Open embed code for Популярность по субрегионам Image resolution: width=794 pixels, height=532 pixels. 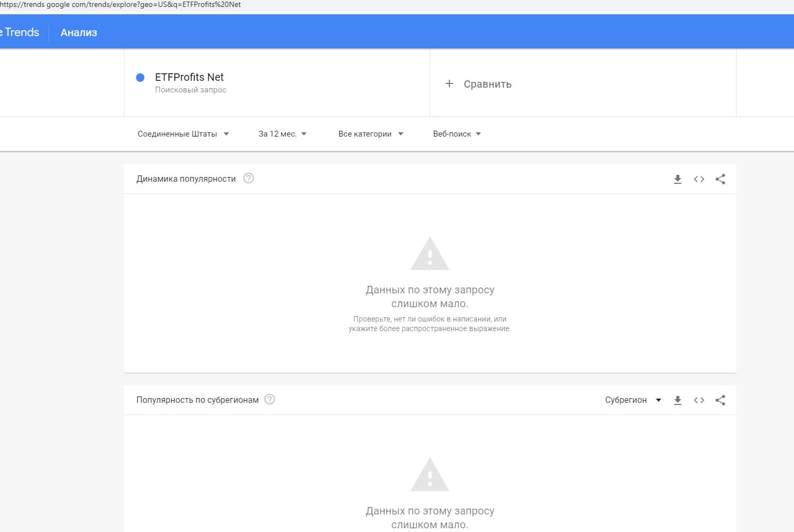[699, 400]
